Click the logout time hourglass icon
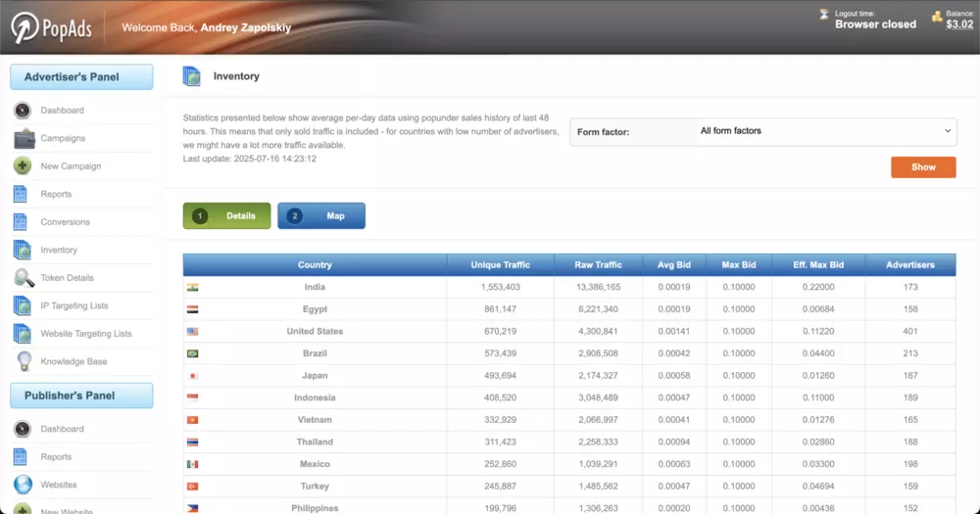 point(824,15)
